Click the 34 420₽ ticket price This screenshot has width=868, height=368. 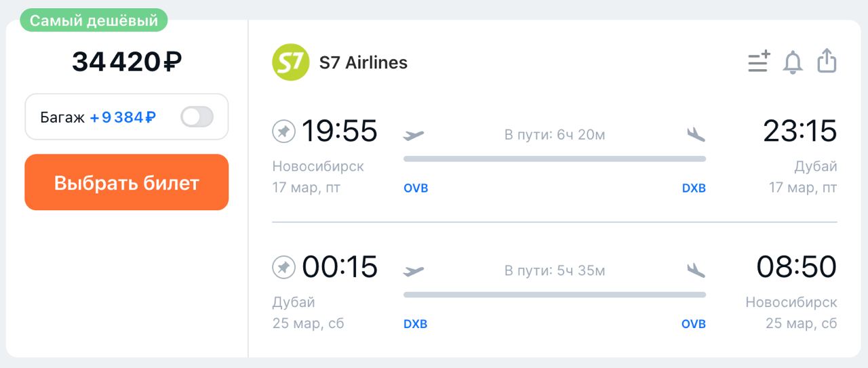click(127, 62)
